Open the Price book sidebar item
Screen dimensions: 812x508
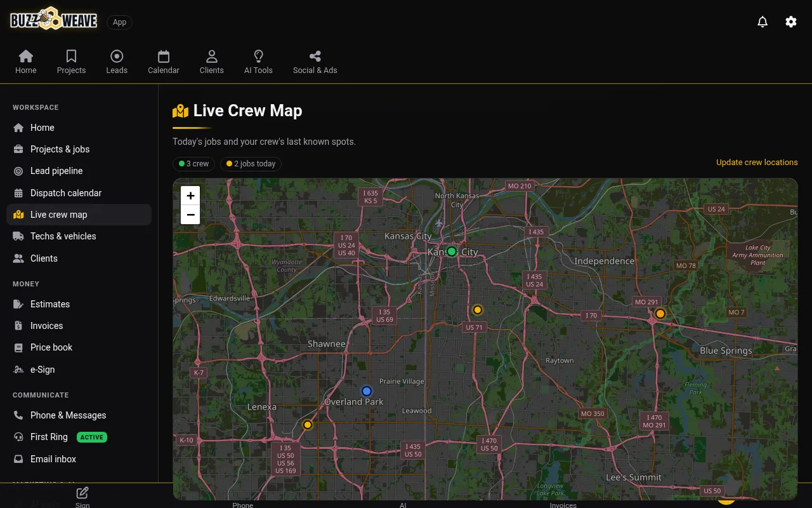[79, 347]
